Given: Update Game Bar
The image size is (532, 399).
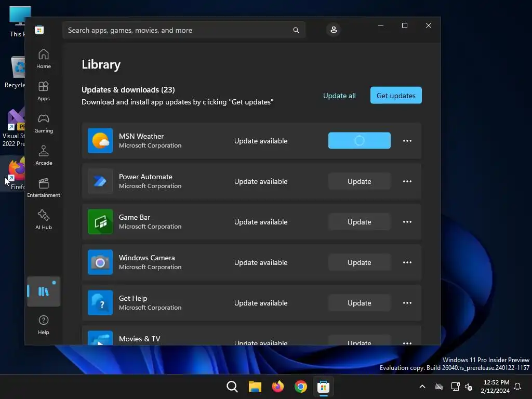Looking at the screenshot, I should tap(360, 222).
